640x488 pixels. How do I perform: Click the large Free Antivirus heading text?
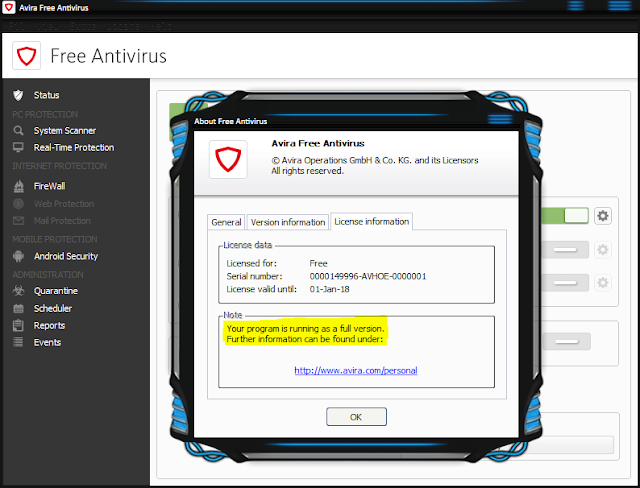pos(109,56)
